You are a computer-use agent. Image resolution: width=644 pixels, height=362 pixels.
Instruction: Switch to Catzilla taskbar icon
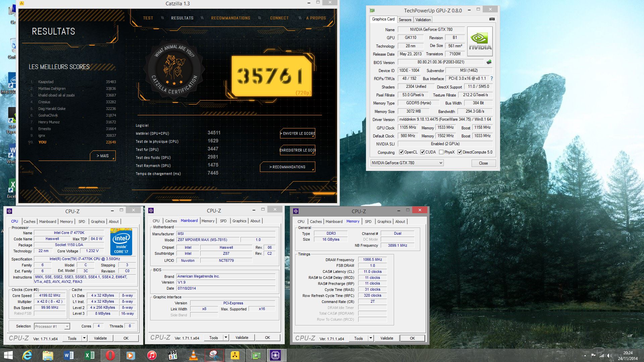click(x=235, y=355)
